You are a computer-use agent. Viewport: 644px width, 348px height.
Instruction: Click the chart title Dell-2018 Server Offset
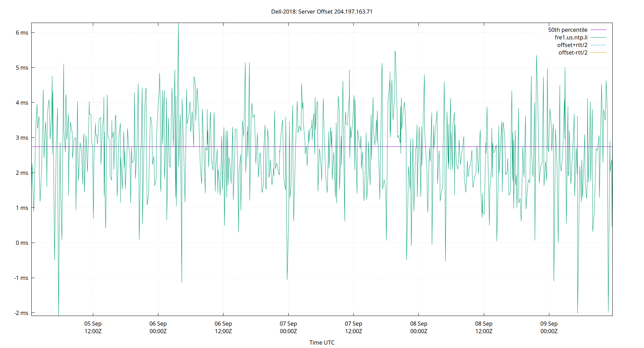(x=321, y=11)
